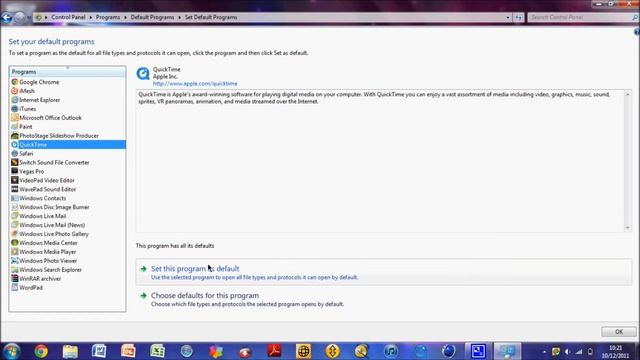Click the Back navigation arrow
The height and width of the screenshot is (360, 640).
click(7, 18)
